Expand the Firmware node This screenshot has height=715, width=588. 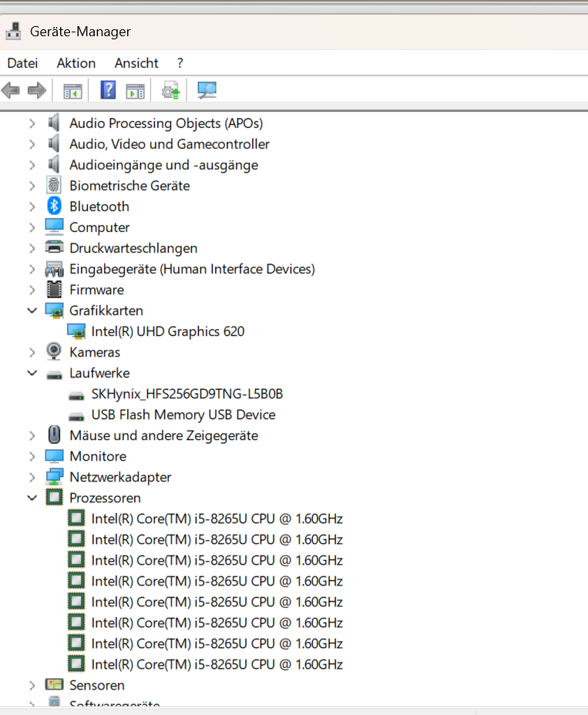pos(32,290)
